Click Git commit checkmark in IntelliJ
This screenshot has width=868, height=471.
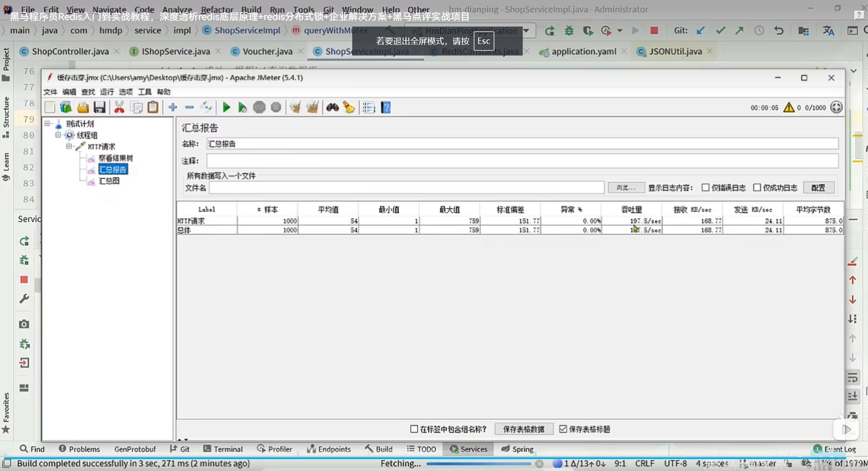(x=721, y=31)
